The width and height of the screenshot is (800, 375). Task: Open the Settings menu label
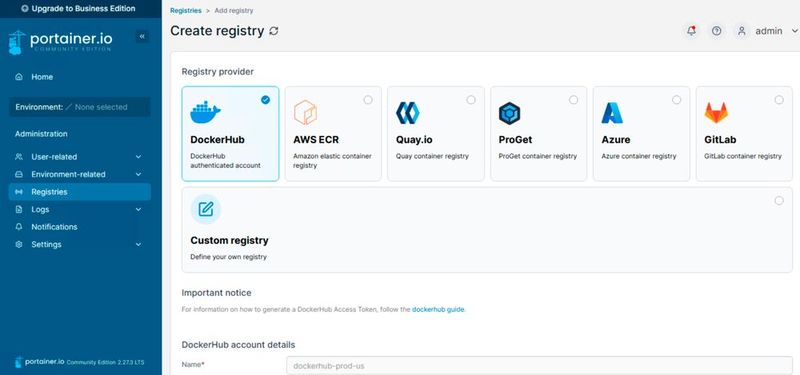pos(46,244)
